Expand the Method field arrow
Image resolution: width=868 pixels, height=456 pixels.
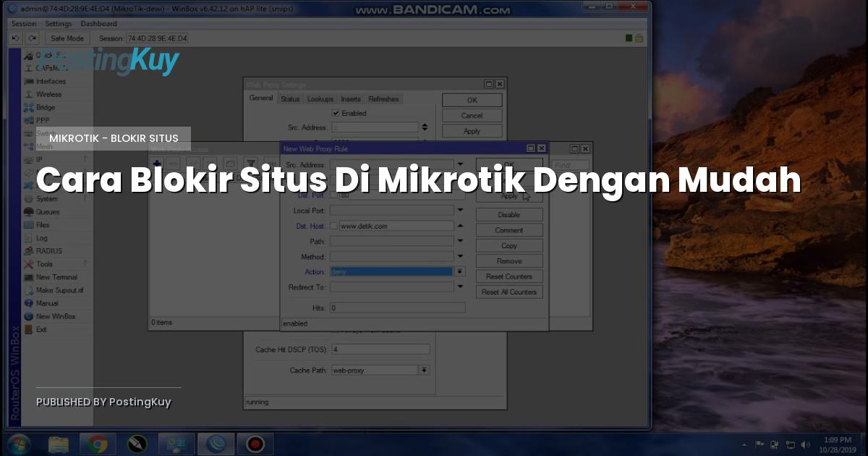(460, 256)
